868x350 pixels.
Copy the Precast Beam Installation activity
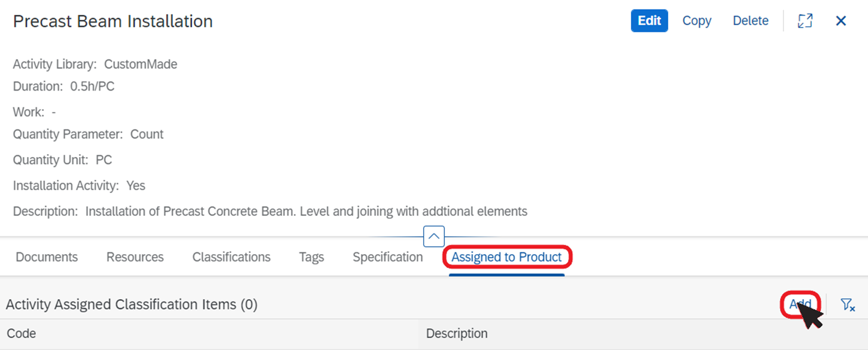pos(697,20)
